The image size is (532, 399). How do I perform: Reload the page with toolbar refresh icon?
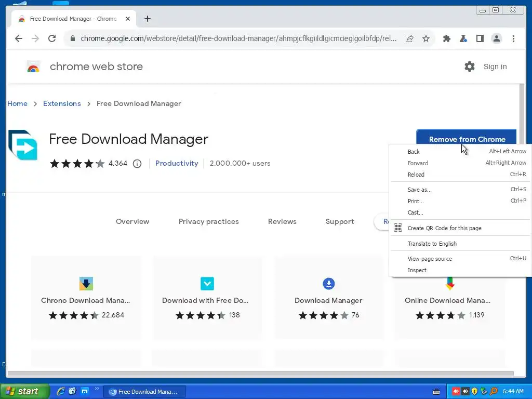52,38
